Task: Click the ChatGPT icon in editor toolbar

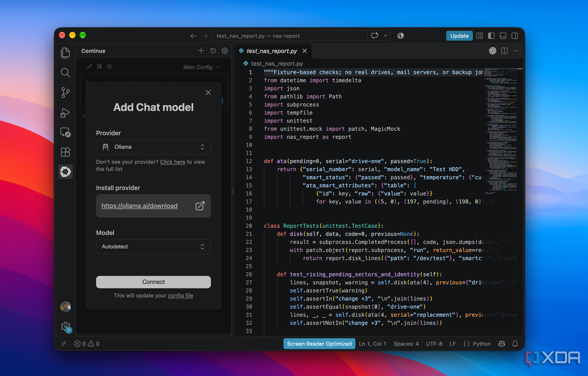Action: coord(492,51)
